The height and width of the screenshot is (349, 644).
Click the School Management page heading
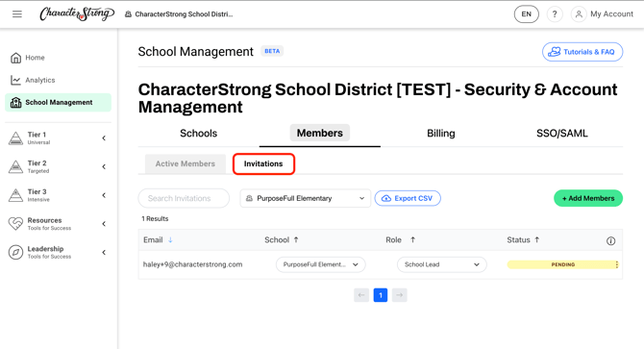195,52
